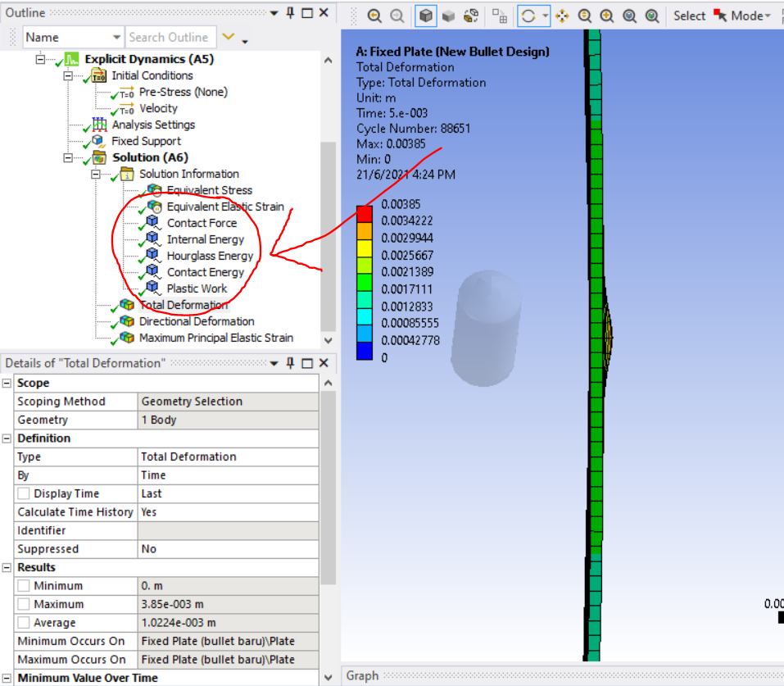This screenshot has width=784, height=686.
Task: Collapse the Explicit Dynamics (A5) node
Action: 40,59
